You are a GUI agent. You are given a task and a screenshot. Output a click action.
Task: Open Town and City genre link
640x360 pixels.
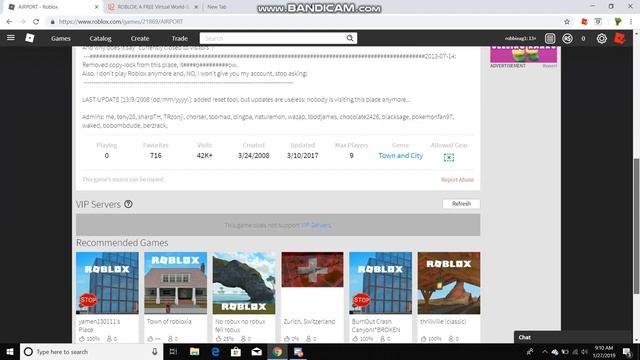(x=400, y=156)
